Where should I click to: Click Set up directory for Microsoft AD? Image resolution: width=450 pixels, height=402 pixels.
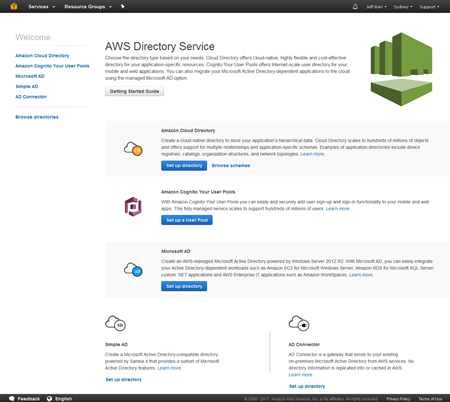[184, 286]
